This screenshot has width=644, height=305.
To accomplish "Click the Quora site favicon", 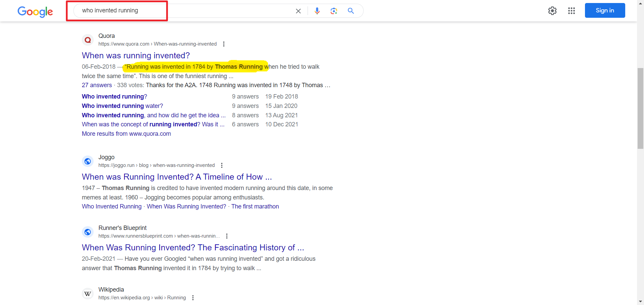I will coord(88,40).
